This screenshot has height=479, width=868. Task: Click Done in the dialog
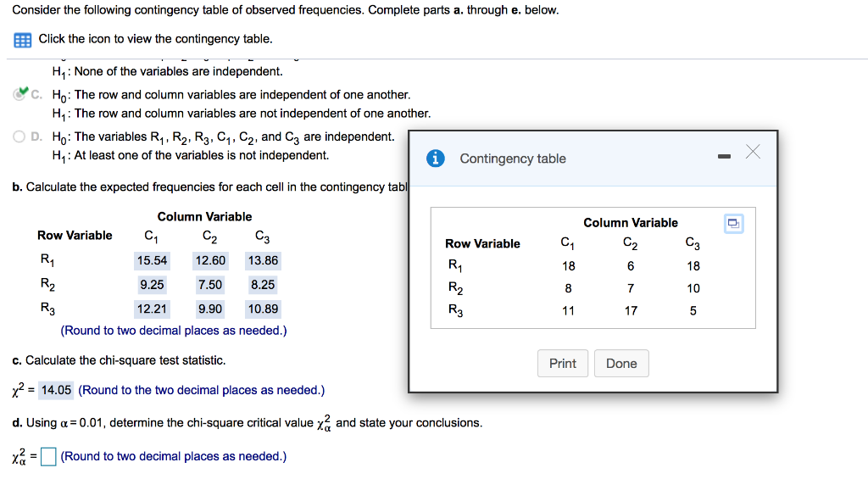[x=621, y=363]
